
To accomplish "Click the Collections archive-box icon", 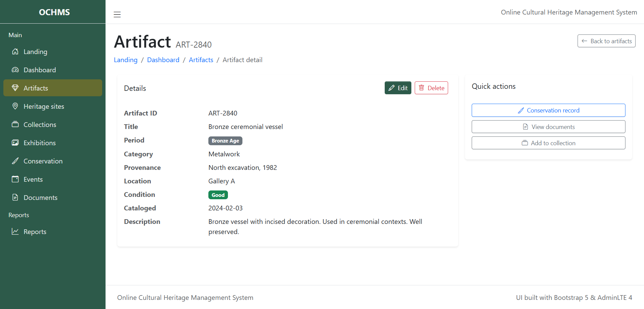I will (x=15, y=124).
